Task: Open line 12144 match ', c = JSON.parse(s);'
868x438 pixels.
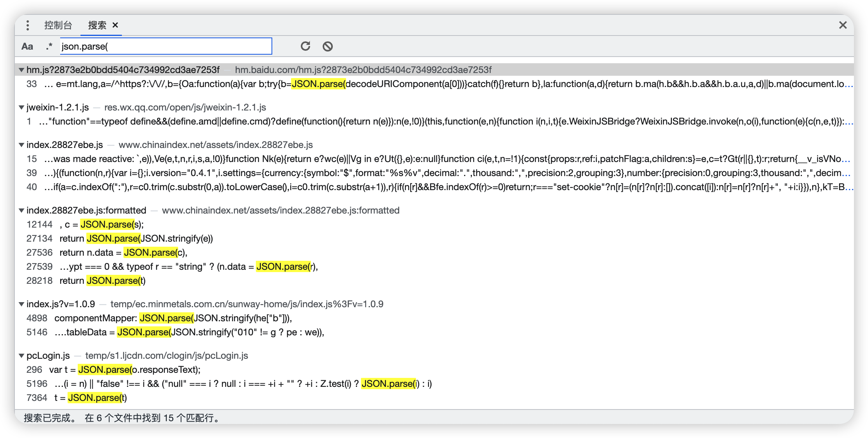Action: tap(434, 224)
